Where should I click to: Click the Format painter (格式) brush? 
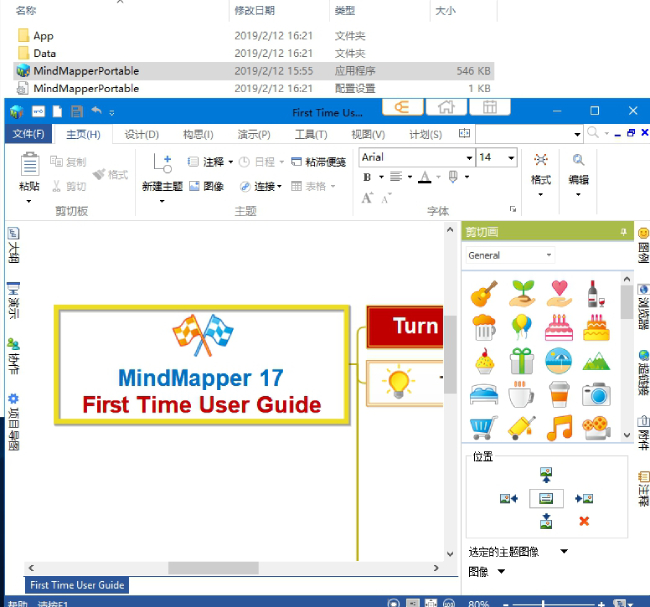[x=110, y=174]
